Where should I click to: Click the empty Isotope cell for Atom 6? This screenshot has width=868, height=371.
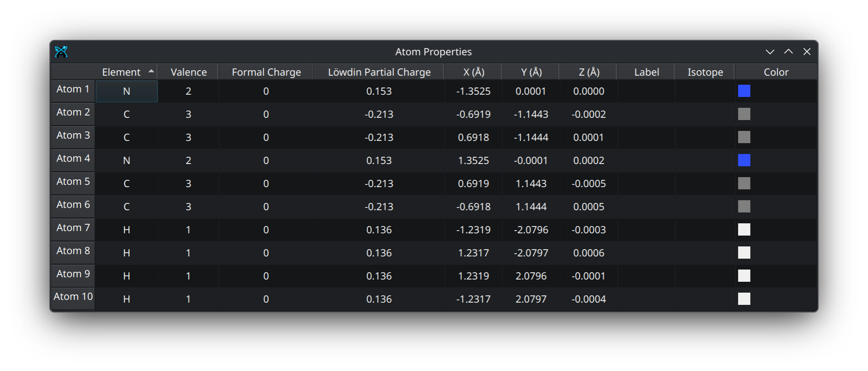pyautogui.click(x=705, y=207)
